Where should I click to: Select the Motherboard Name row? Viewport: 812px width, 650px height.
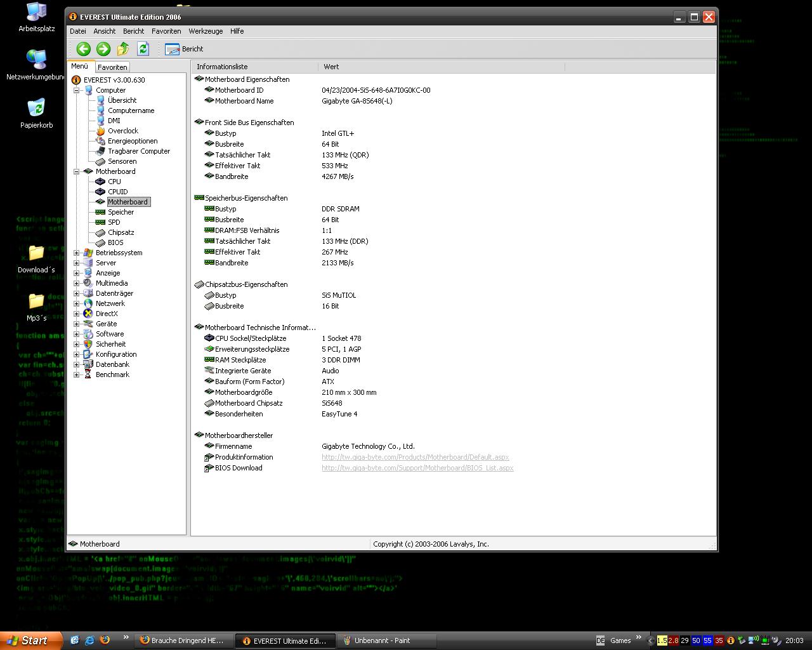click(x=454, y=101)
